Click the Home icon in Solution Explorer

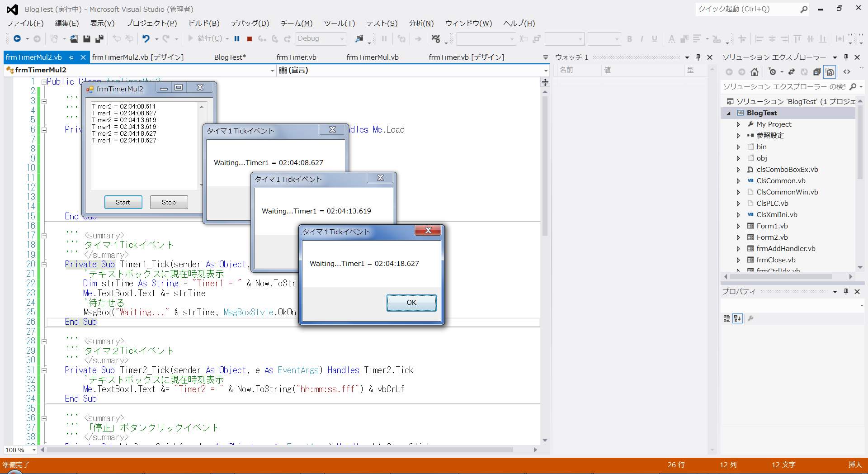click(755, 72)
